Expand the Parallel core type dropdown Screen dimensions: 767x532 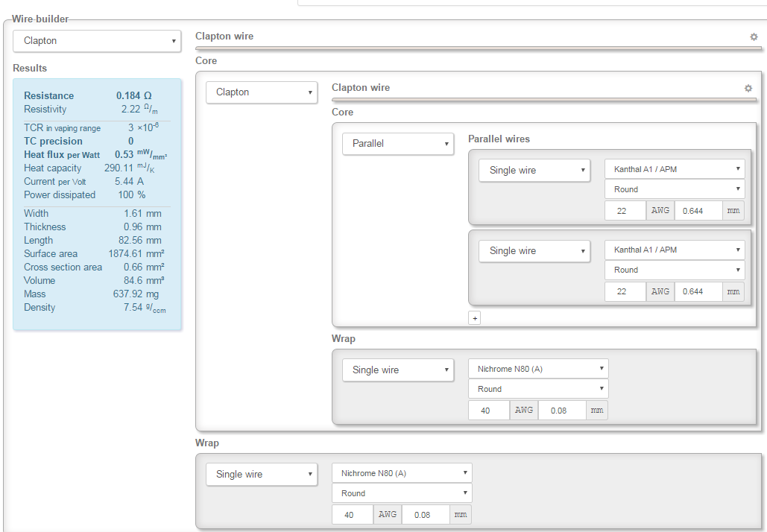398,143
